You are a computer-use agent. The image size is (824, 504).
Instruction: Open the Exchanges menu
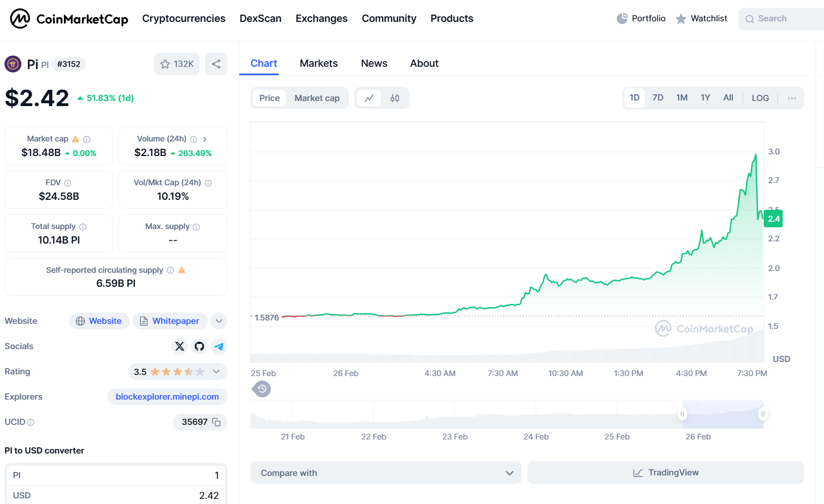[x=322, y=19]
